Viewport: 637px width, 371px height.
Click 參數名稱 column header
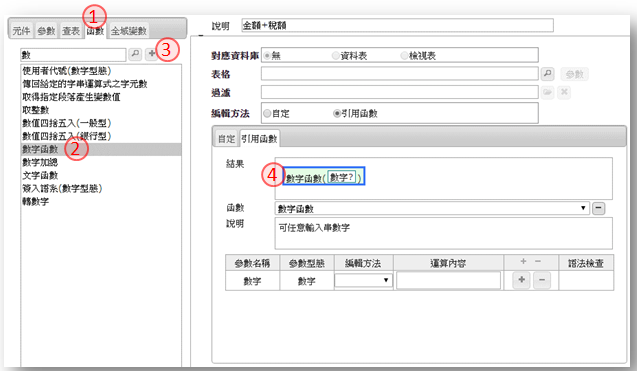click(252, 263)
